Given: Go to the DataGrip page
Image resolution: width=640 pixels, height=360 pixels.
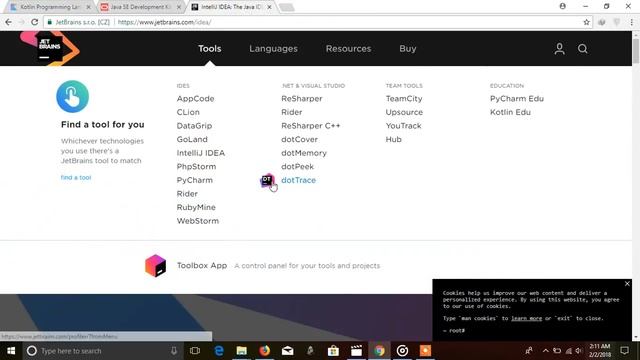Looking at the screenshot, I should click(x=194, y=126).
